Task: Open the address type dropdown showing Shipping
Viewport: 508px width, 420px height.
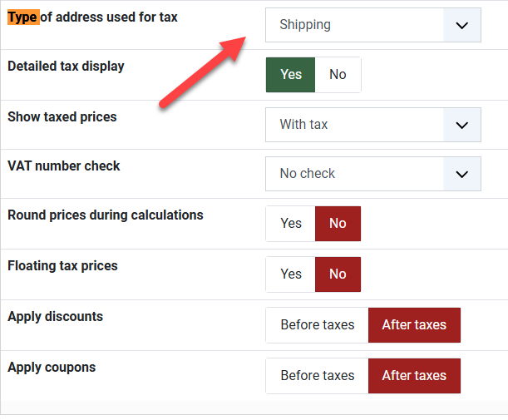Action: click(355, 25)
